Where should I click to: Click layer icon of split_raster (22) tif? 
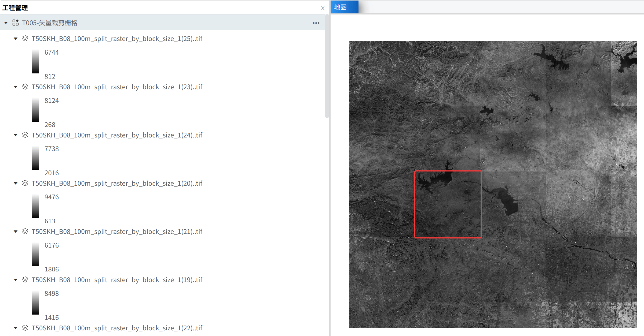[25, 328]
